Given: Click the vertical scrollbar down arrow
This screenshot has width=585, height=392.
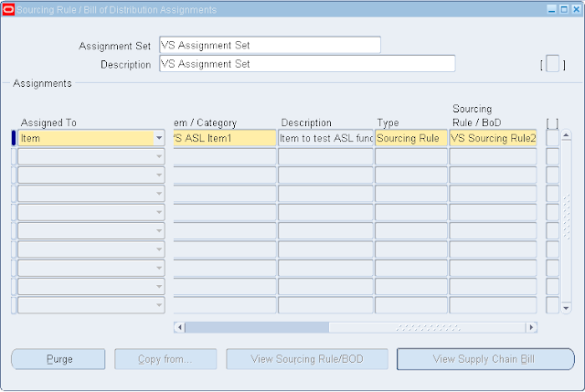Looking at the screenshot, I should (567, 308).
